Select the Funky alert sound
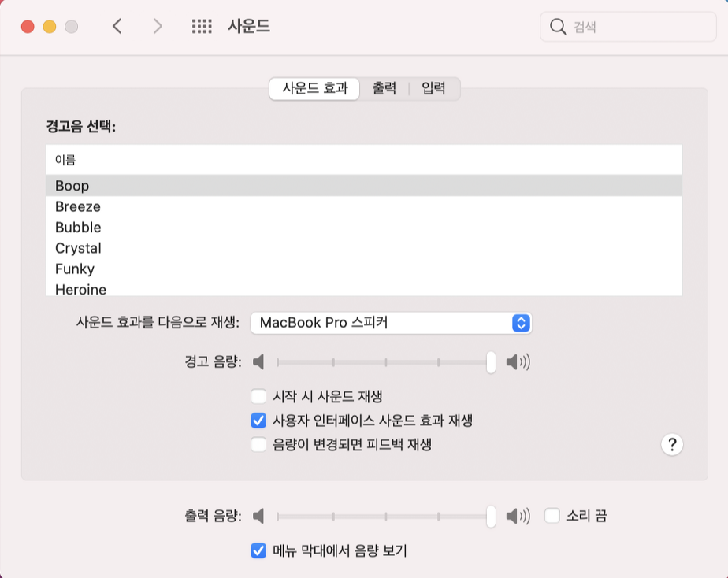 point(364,269)
